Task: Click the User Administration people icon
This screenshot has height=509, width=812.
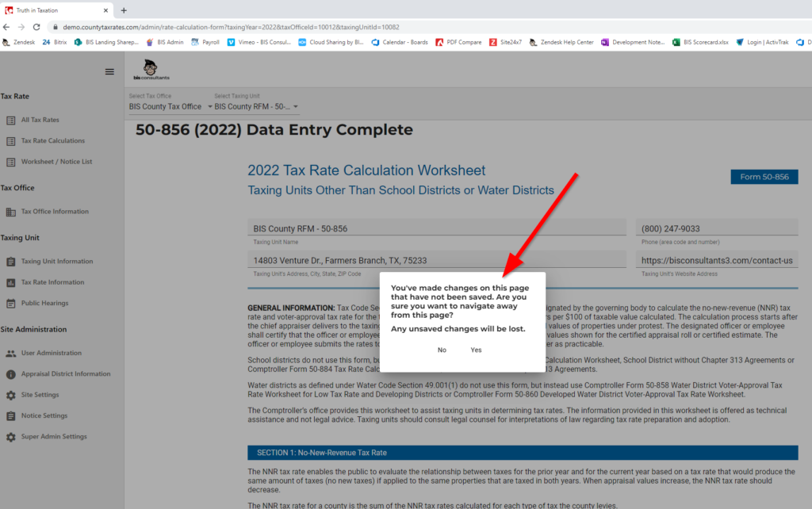Action: [x=11, y=354]
